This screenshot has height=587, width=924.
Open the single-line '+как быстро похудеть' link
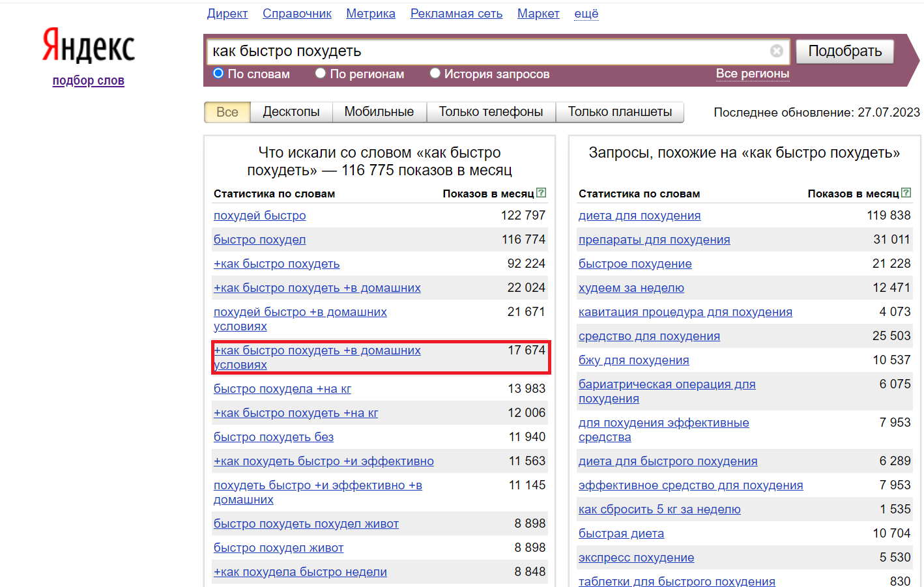click(x=277, y=264)
